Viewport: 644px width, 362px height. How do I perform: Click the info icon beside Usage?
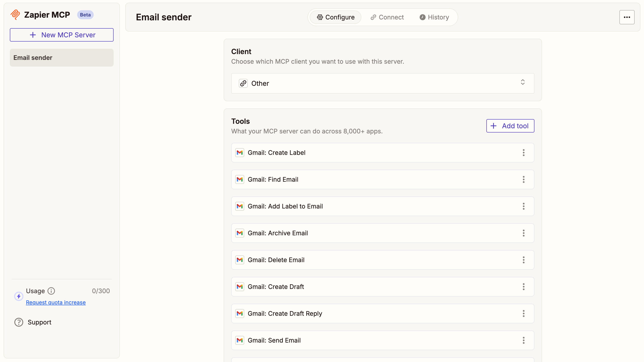(x=51, y=291)
